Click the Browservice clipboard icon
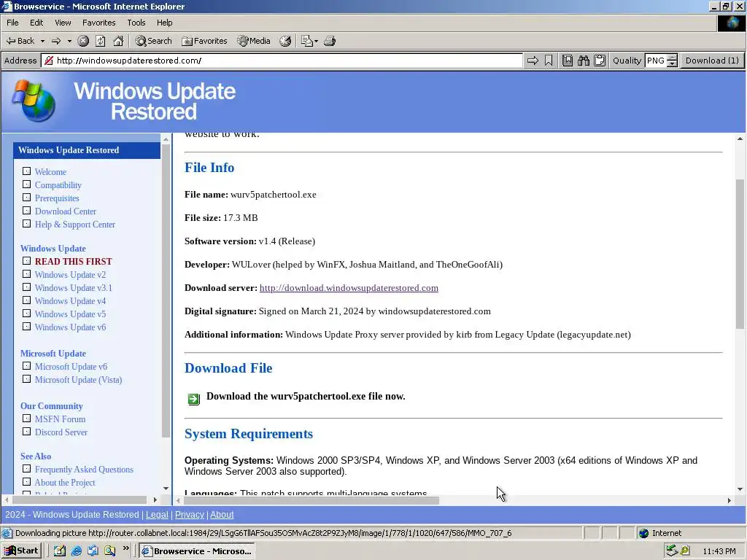Screen dimensions: 747x560 (600, 61)
